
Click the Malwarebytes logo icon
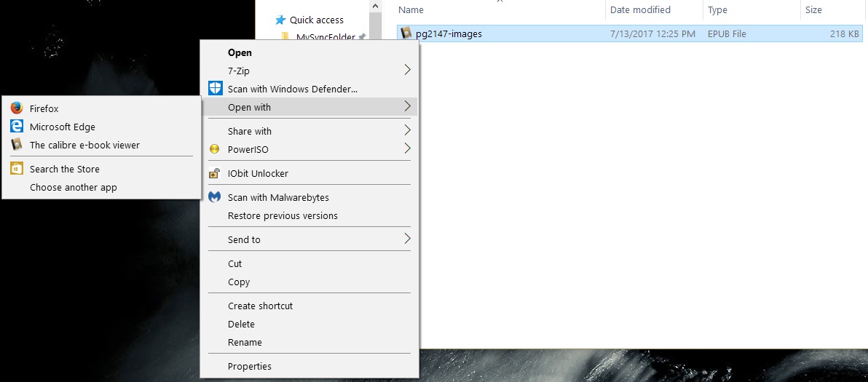click(x=214, y=197)
